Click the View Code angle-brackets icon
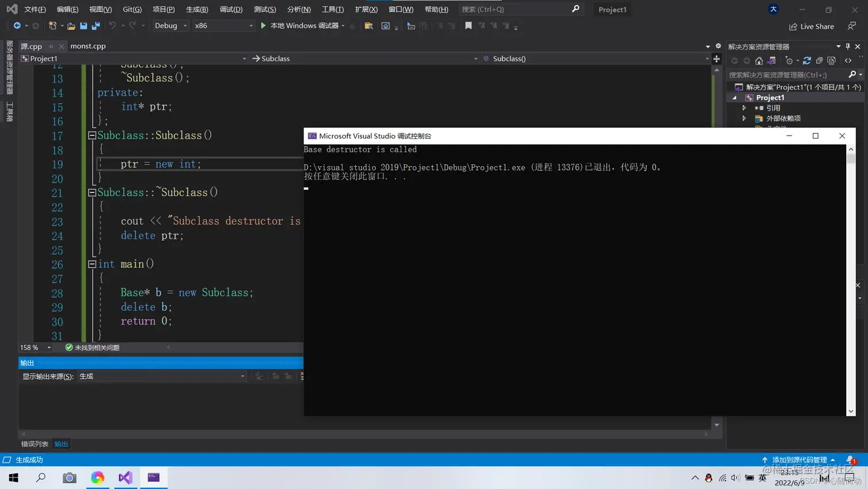This screenshot has height=489, width=868. pos(848,61)
